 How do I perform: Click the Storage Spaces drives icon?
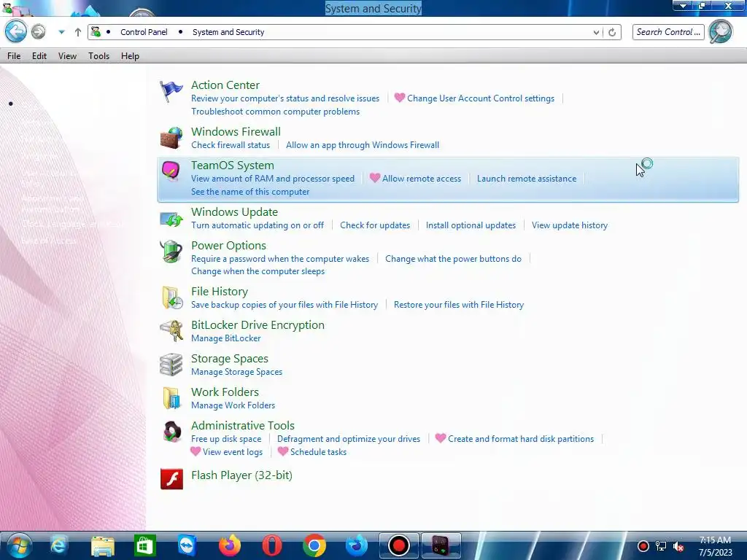click(x=171, y=365)
